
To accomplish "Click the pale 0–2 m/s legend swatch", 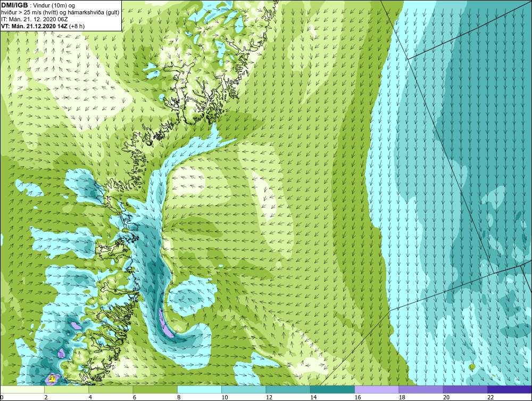I will [22, 389].
